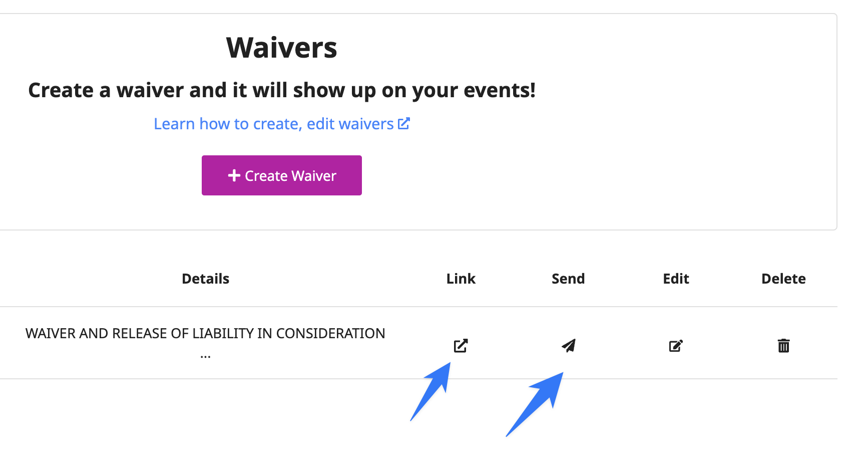Send the waiver via paper plane icon

point(568,346)
